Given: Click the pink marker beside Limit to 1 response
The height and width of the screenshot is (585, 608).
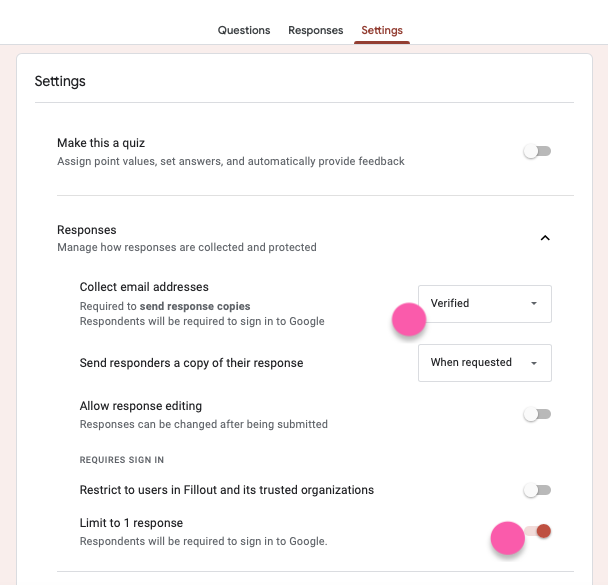Looking at the screenshot, I should (x=508, y=537).
